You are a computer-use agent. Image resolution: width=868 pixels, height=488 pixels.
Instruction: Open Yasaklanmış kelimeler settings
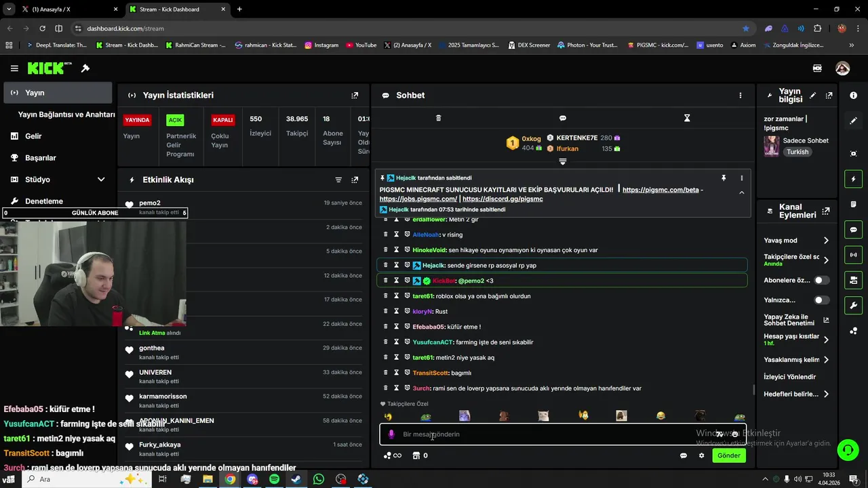[x=826, y=360]
